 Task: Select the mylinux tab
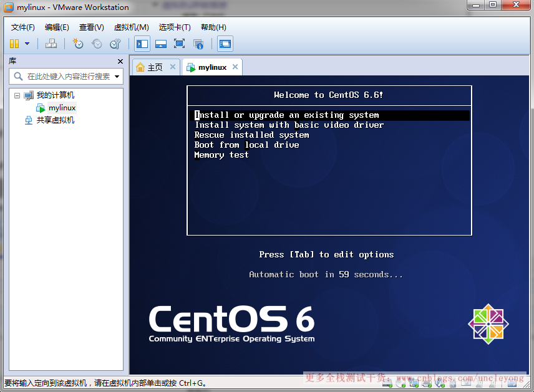(212, 67)
